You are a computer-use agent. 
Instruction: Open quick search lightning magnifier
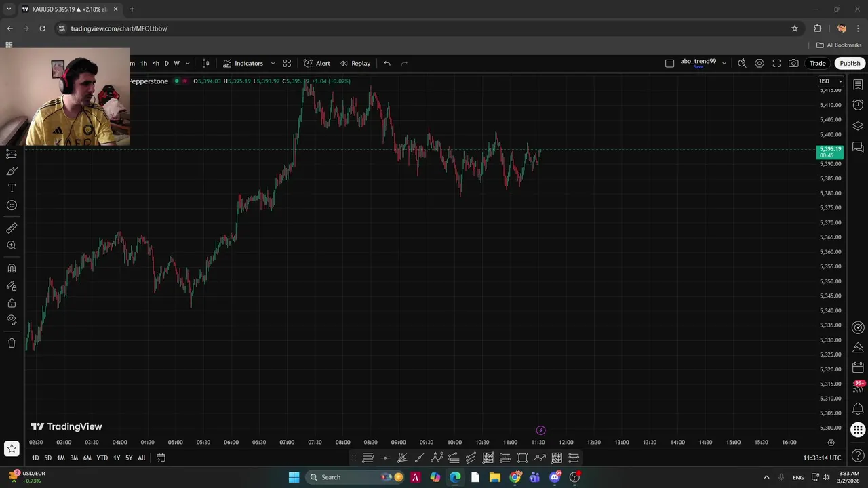(x=742, y=63)
